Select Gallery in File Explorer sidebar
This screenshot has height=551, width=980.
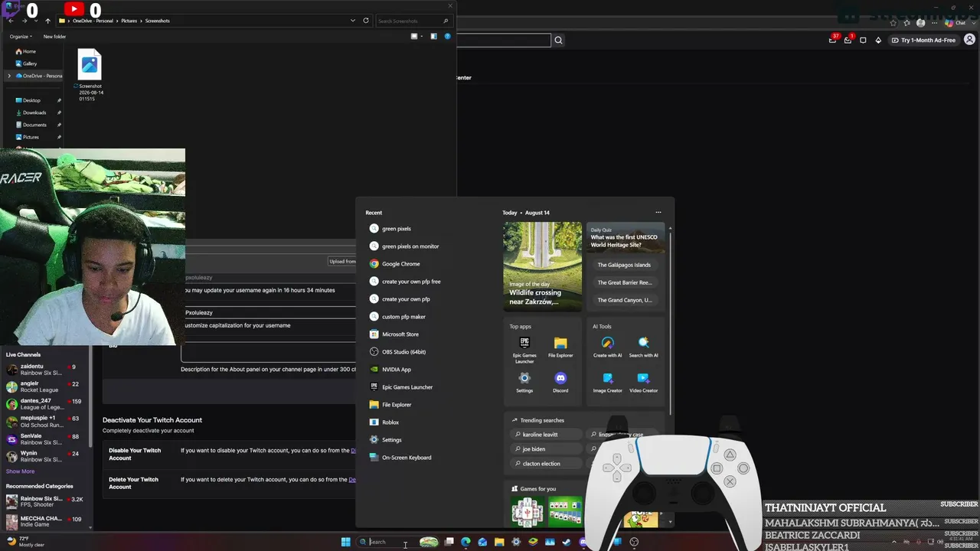pos(26,64)
